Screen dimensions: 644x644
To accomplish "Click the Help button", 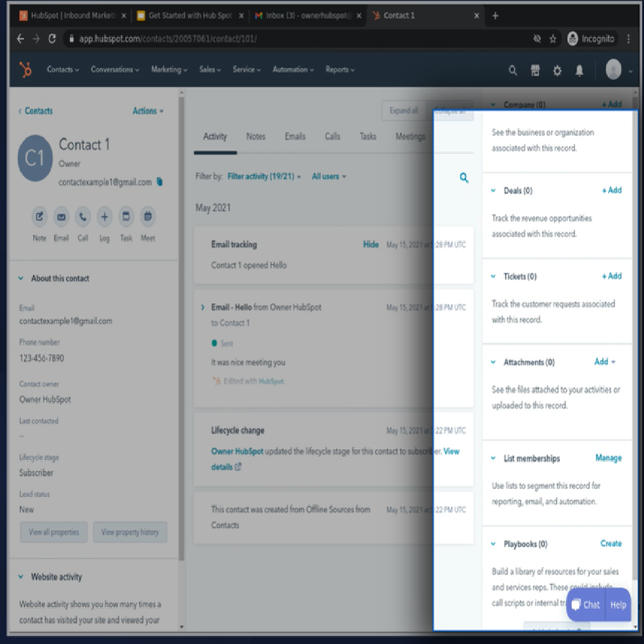I will [618, 605].
